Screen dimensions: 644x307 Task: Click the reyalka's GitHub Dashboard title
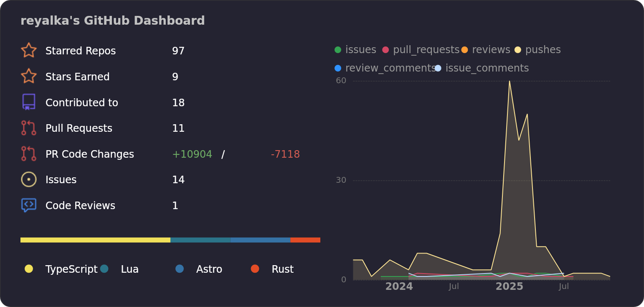tap(113, 20)
